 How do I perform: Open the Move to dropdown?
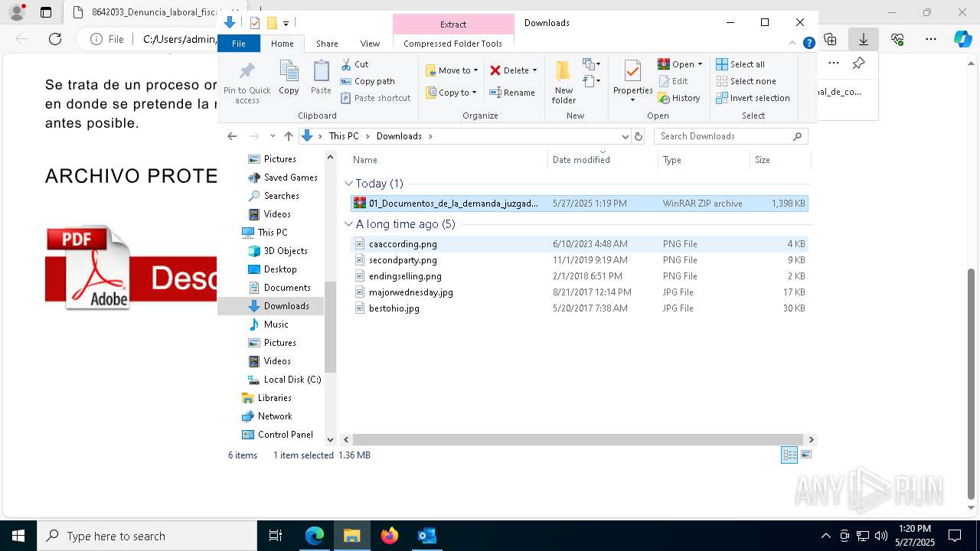click(452, 70)
